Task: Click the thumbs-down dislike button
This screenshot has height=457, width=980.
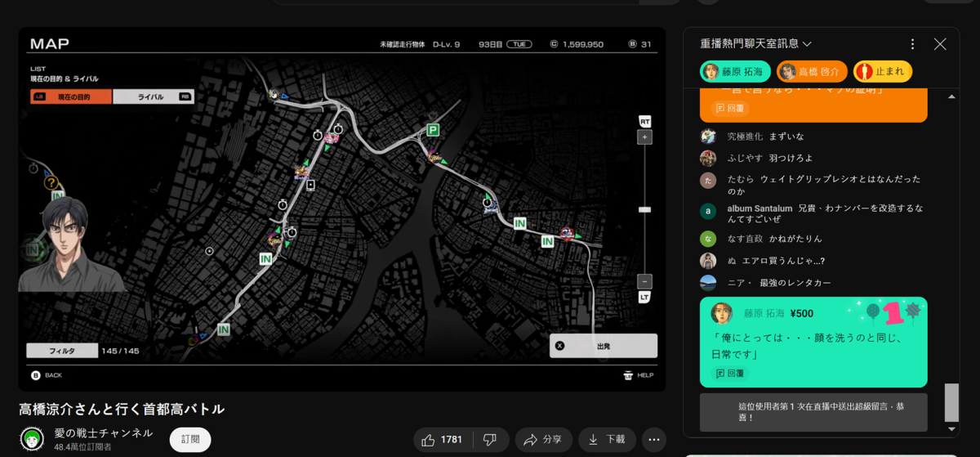Action: [x=490, y=440]
